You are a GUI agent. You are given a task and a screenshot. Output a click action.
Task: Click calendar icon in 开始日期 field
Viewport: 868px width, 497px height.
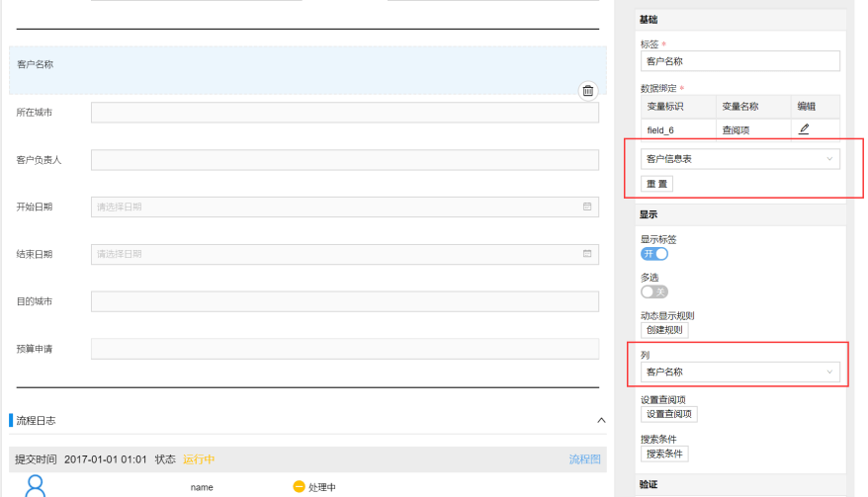point(587,207)
